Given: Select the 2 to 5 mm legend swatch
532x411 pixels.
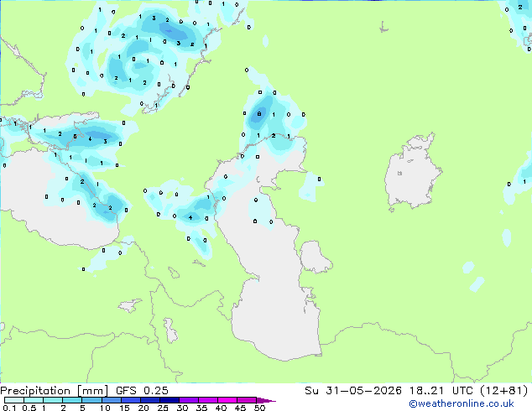Looking at the screenshot, I should [72, 400].
